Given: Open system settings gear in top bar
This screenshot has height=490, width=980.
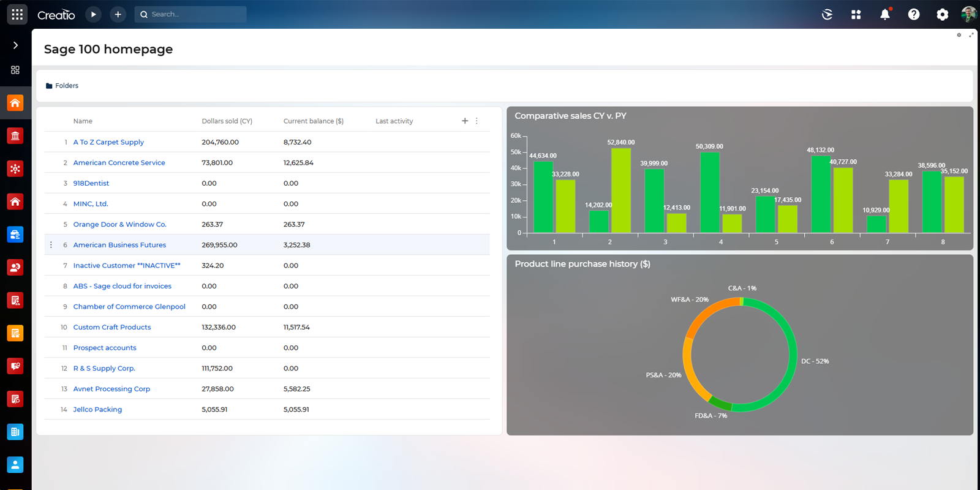Looking at the screenshot, I should tap(942, 14).
